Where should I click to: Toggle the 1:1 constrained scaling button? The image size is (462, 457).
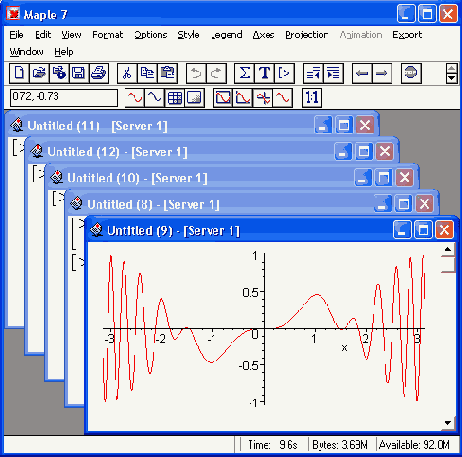tap(312, 98)
